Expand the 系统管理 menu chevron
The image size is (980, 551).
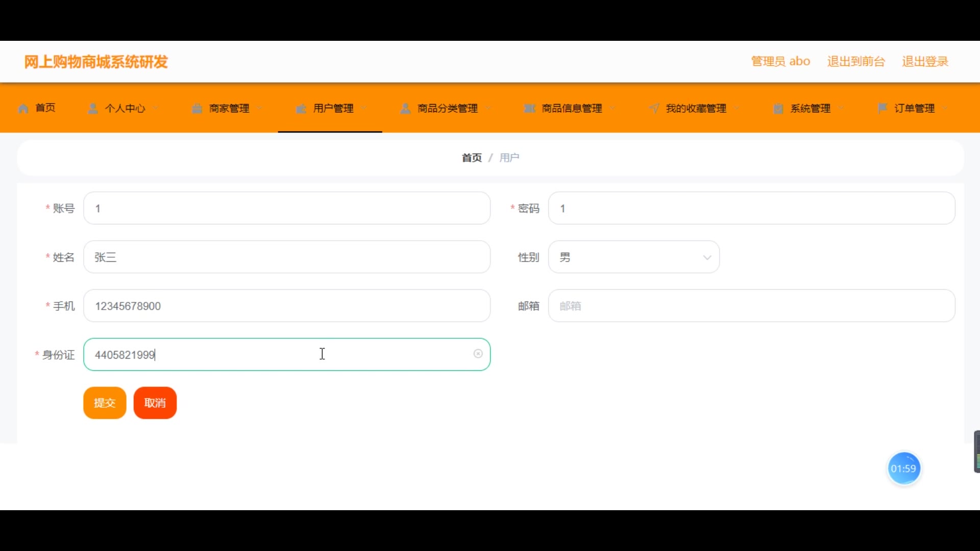coord(841,108)
